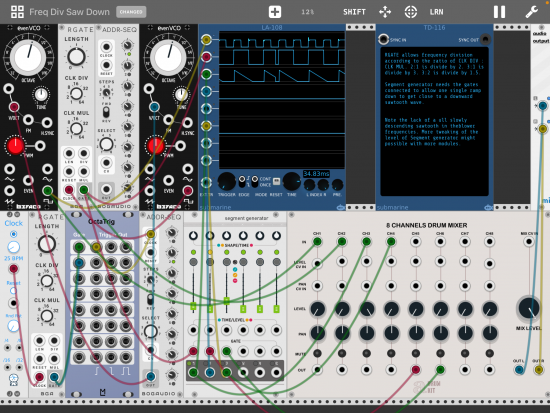Click the green third LA-108 input jack

(206, 74)
